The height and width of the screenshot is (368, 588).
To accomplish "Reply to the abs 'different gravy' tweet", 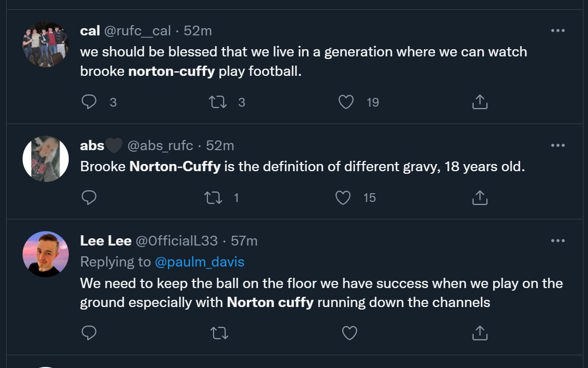I will [x=89, y=197].
